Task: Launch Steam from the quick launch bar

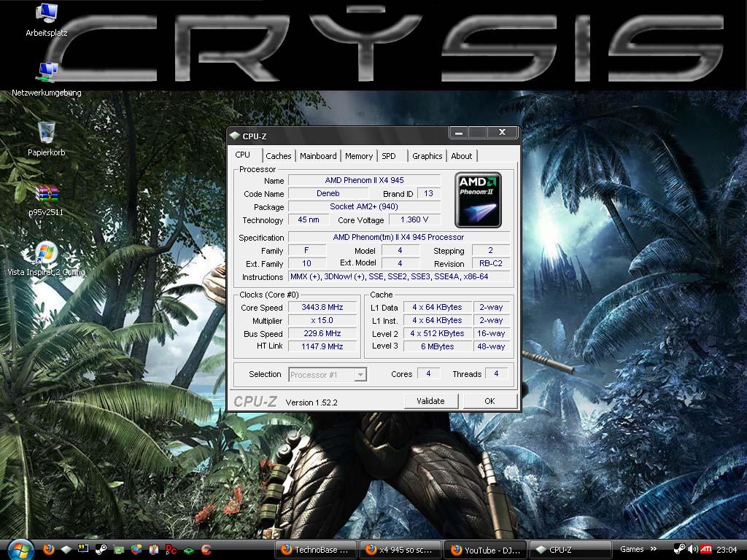Action: tap(101, 550)
